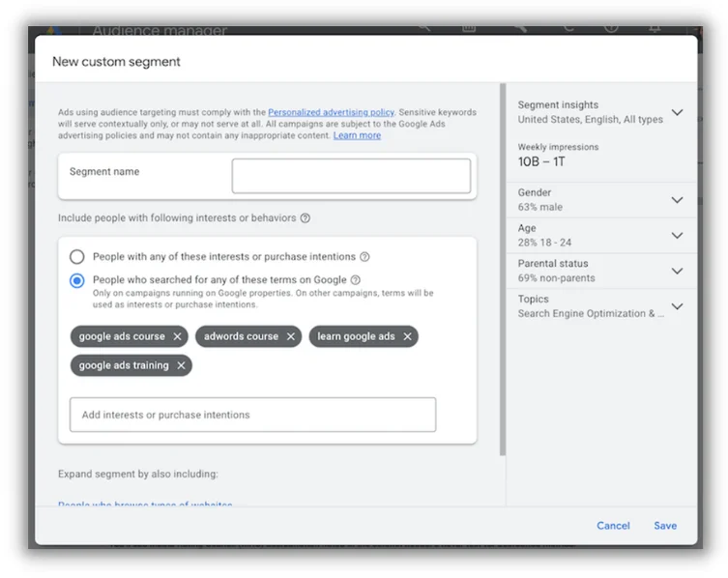Click the Add interests or purchase intentions field
The image size is (728, 578).
pyautogui.click(x=252, y=415)
